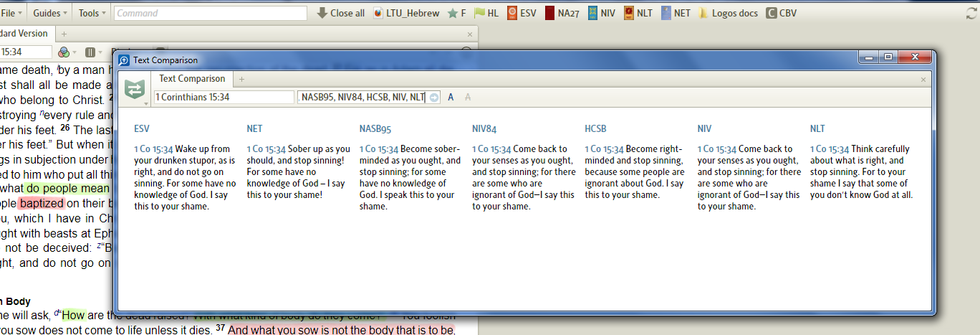Open the Guides menu
The width and height of the screenshot is (980, 335).
(51, 13)
